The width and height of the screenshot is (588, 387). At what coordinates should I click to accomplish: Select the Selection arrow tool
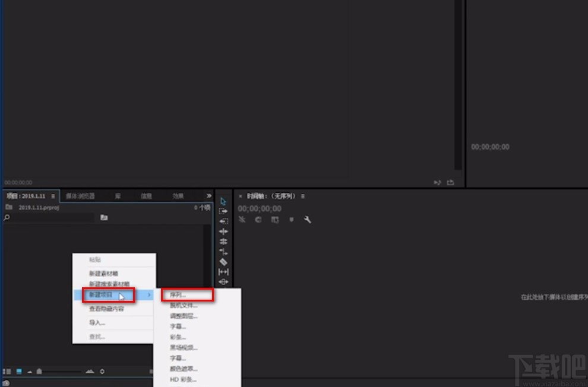coord(223,201)
